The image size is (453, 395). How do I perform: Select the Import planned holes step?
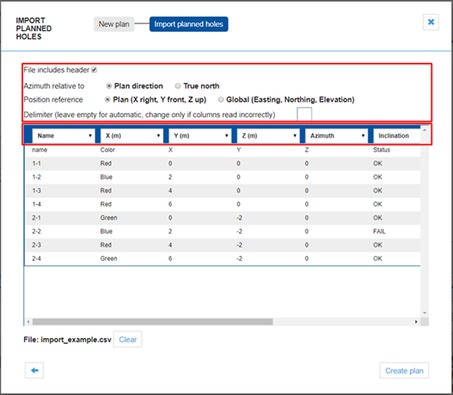[x=189, y=24]
